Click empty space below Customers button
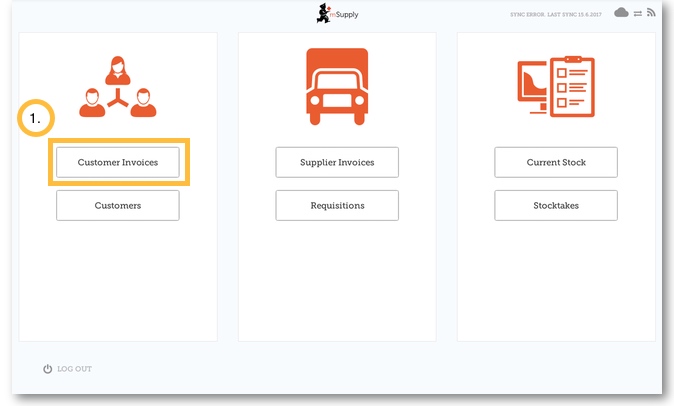 [x=118, y=280]
